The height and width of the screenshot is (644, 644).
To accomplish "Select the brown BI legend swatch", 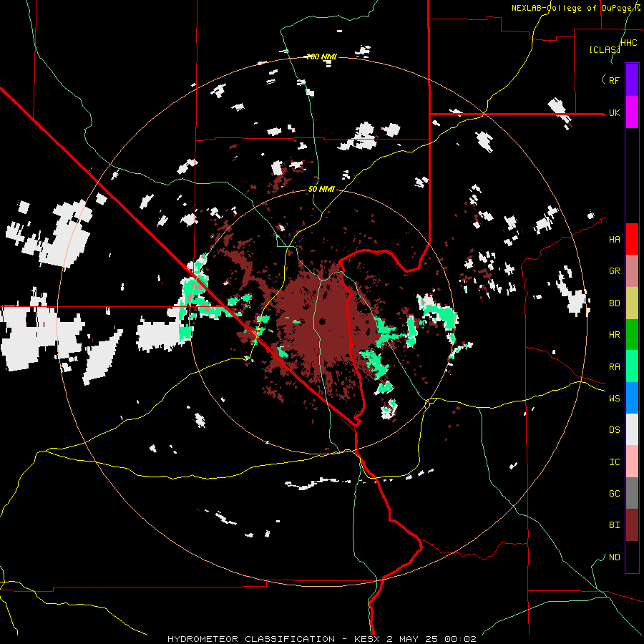I will (x=632, y=525).
